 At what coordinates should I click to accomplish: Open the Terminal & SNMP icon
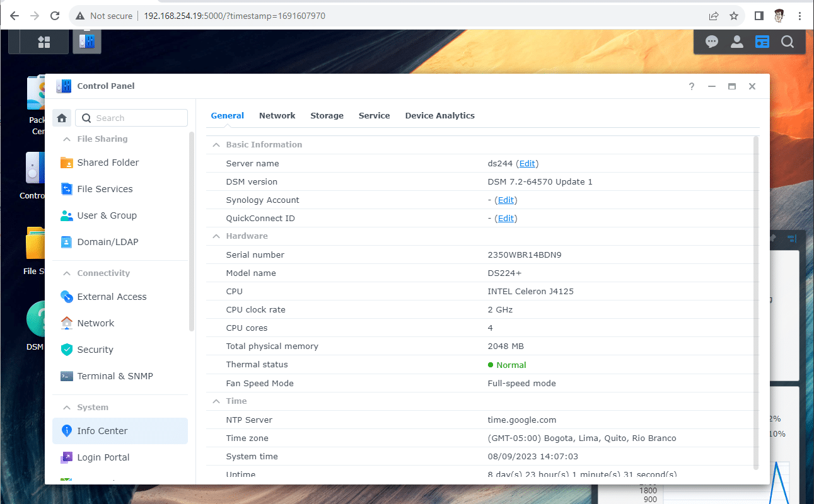coord(66,376)
